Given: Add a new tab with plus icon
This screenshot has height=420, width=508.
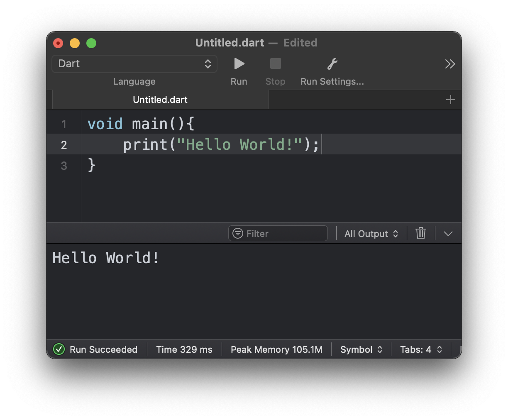Looking at the screenshot, I should tap(450, 100).
